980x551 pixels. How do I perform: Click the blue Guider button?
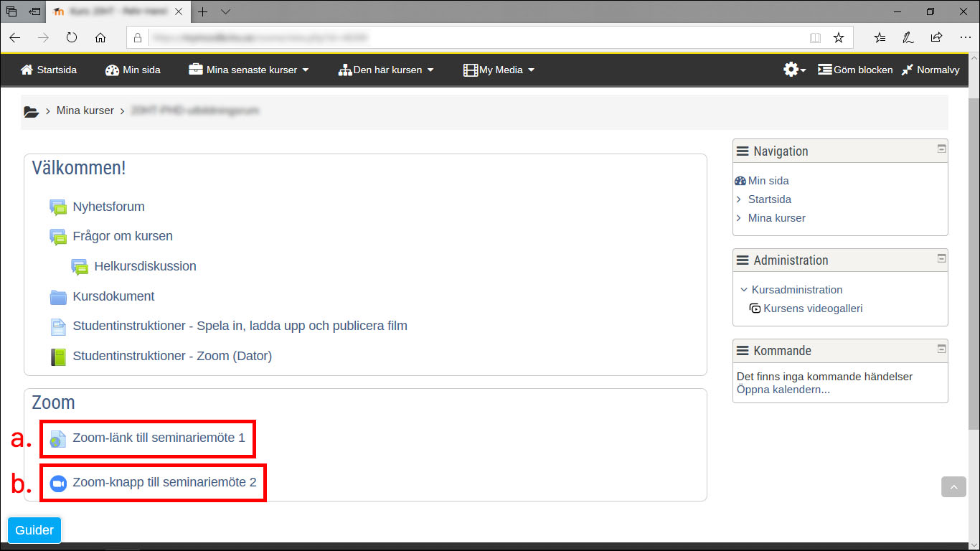pyautogui.click(x=34, y=530)
